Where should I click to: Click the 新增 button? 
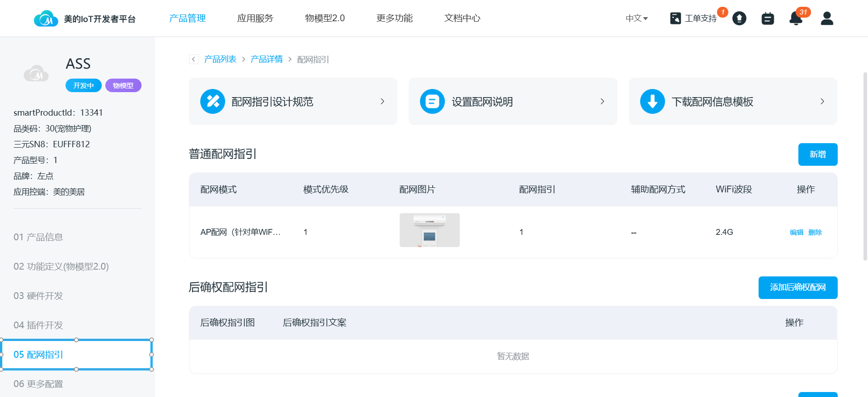point(817,154)
